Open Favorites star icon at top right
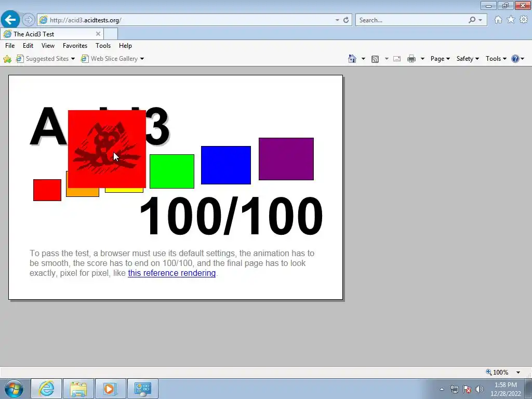Screen dimensions: 532x399 (511, 20)
